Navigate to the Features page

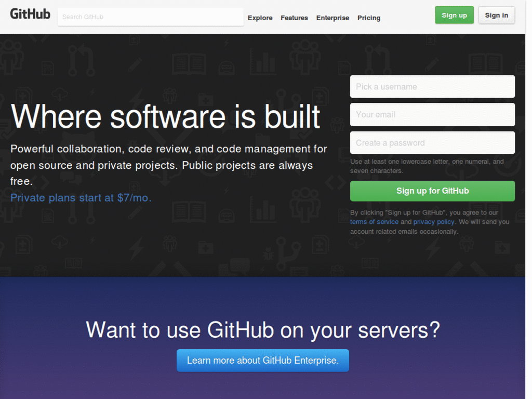pos(294,18)
